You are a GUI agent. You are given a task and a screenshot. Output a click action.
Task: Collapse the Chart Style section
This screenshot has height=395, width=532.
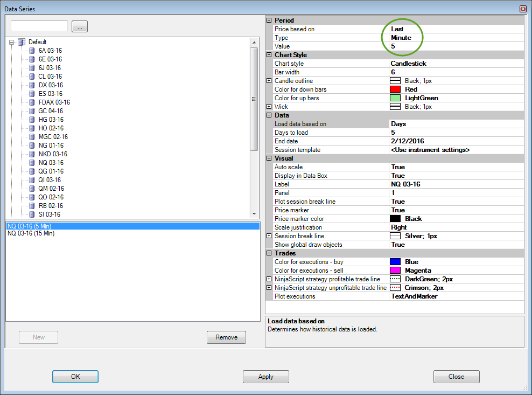[x=269, y=54]
